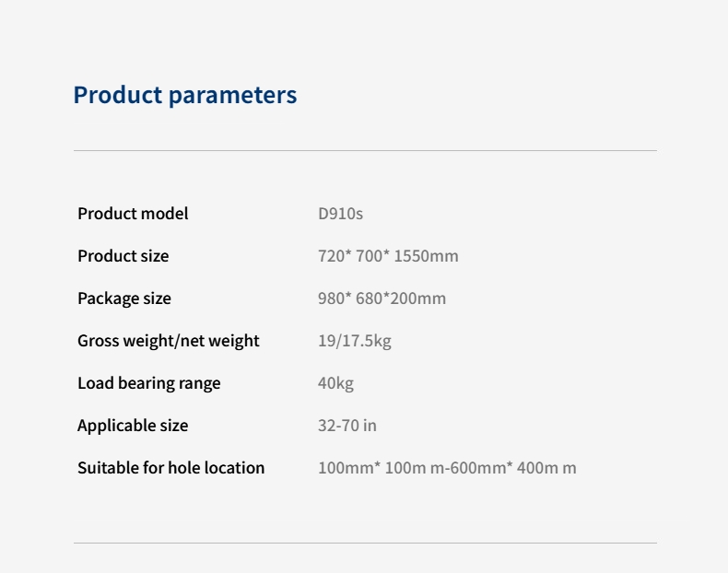Screen dimensions: 728x573
Task: Click the 19/17.5kg weight value
Action: click(355, 341)
